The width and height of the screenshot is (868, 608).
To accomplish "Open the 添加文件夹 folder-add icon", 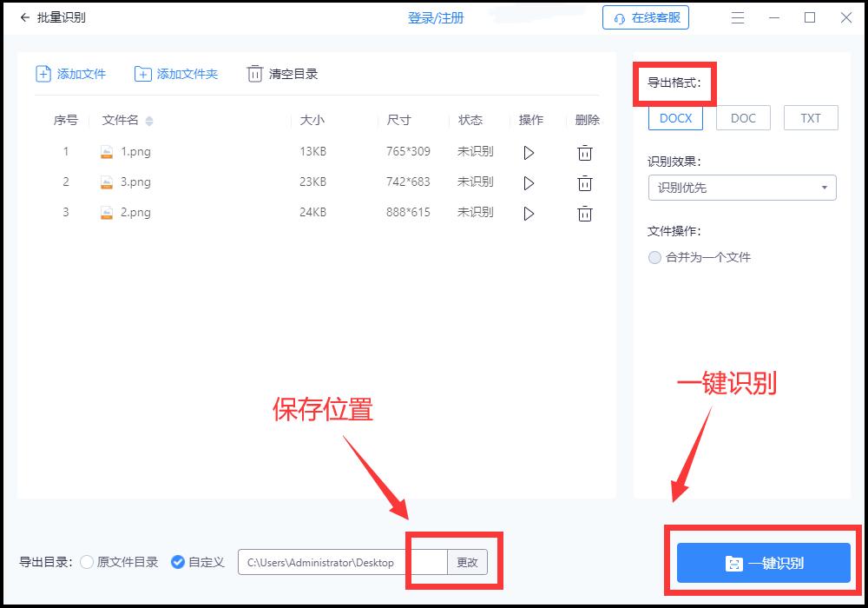I will 142,74.
